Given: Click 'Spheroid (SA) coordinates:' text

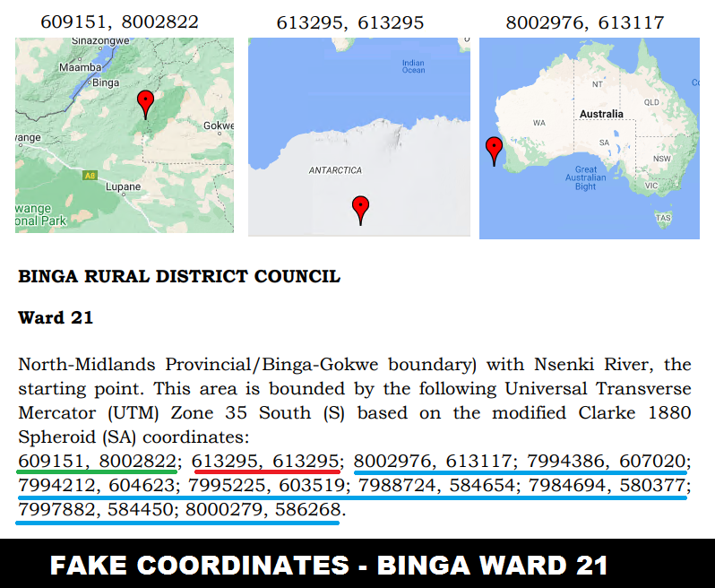Looking at the screenshot, I should coord(134,437).
